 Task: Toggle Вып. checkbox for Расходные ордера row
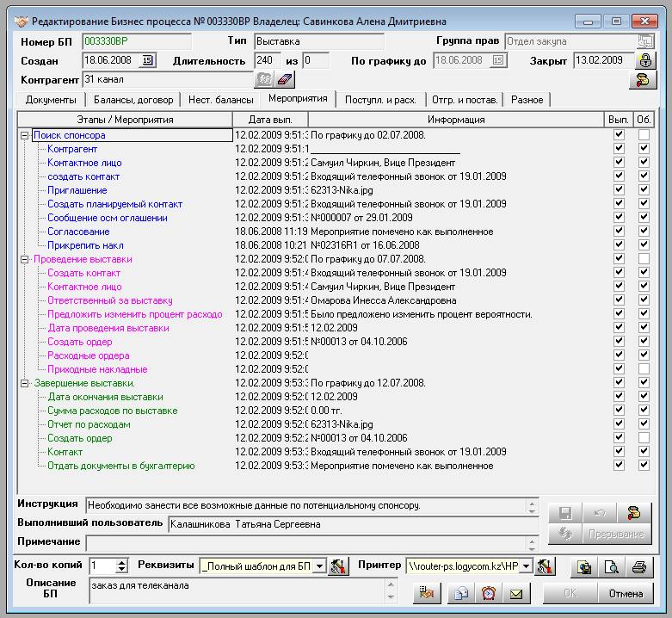[619, 355]
